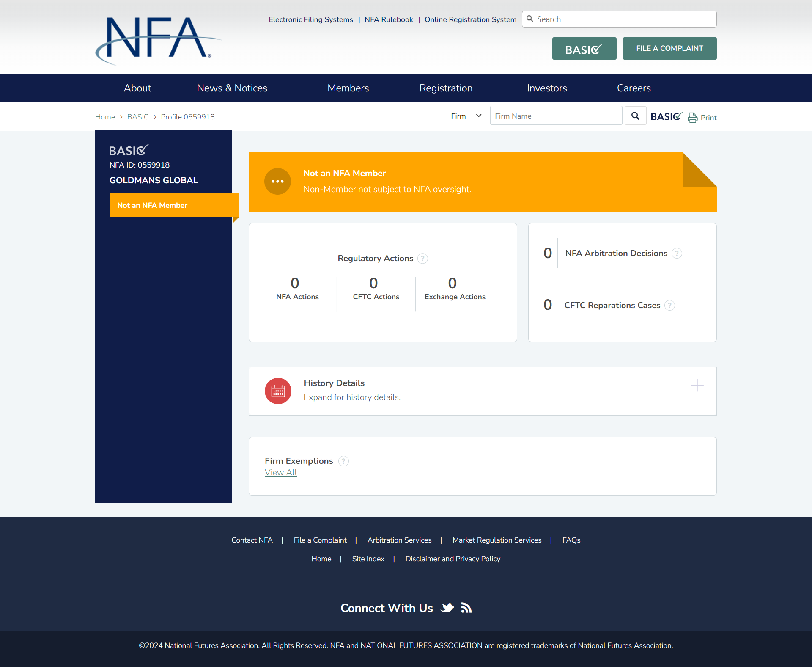
Task: Open Regulatory Actions help question mark
Action: [422, 259]
